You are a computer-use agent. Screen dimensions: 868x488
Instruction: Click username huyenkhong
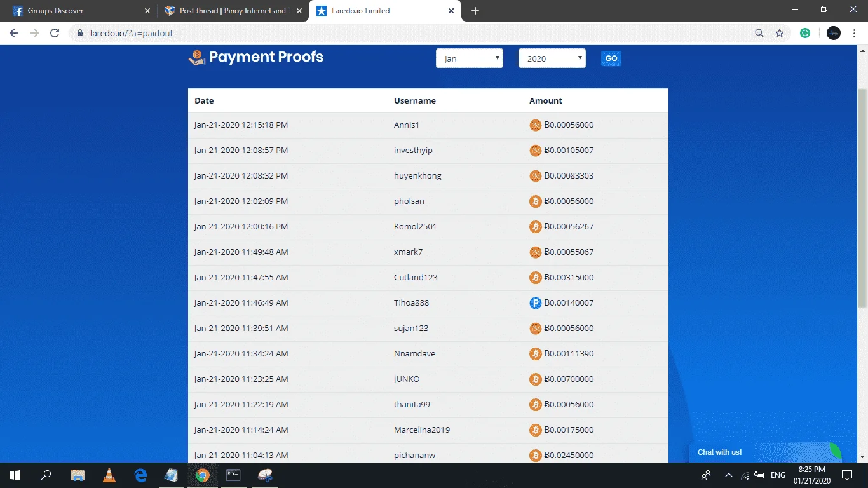tap(417, 176)
